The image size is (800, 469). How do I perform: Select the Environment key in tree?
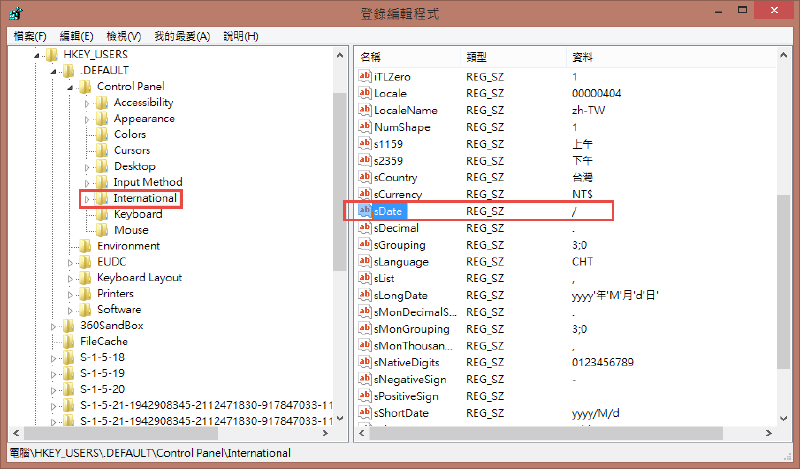(x=128, y=246)
